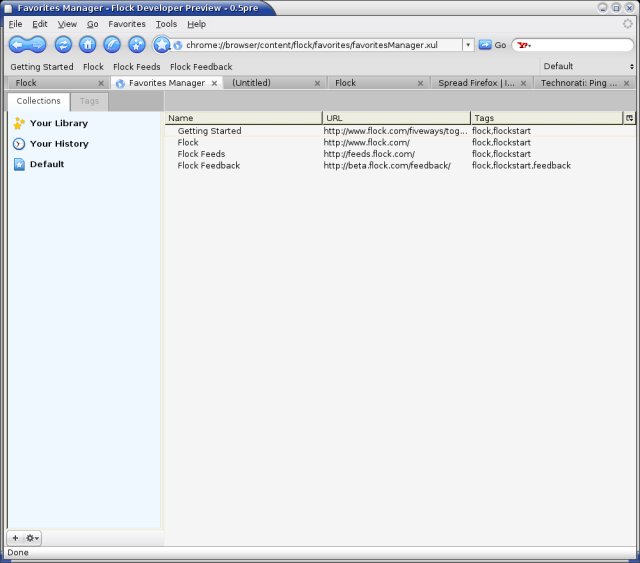Click the plus button to add a collection
The height and width of the screenshot is (563, 640).
point(16,538)
